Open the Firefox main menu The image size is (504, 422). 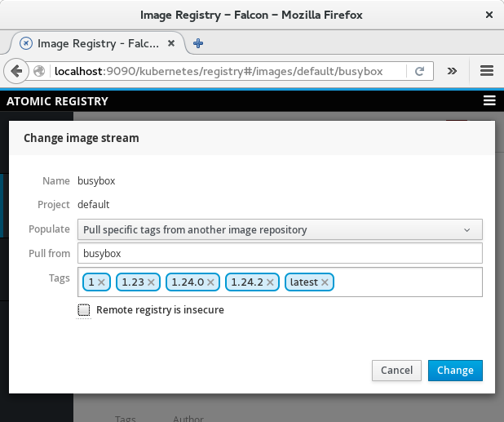coord(487,71)
